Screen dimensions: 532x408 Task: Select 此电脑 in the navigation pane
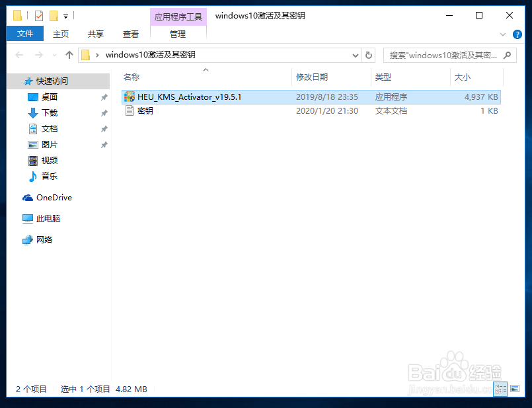pos(48,219)
